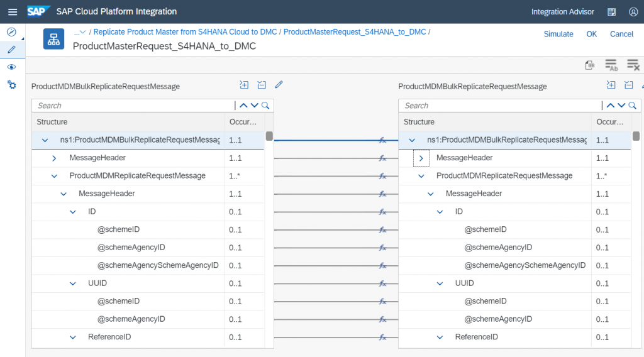Open the Settings gears icon in sidebar

coord(11,85)
